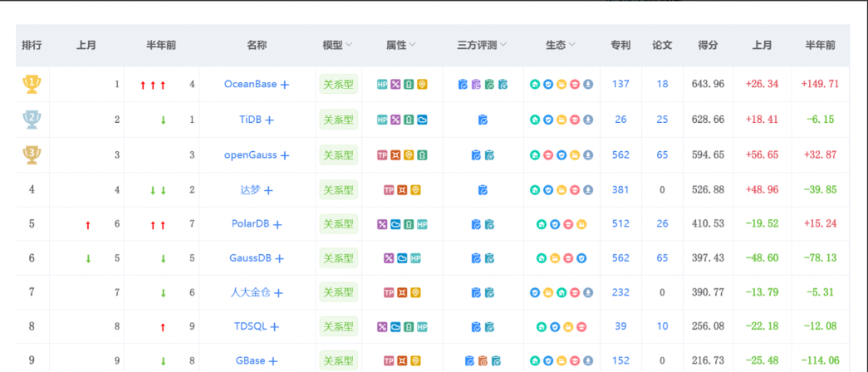
Task: Open 达梦 patent count 381
Action: point(620,190)
